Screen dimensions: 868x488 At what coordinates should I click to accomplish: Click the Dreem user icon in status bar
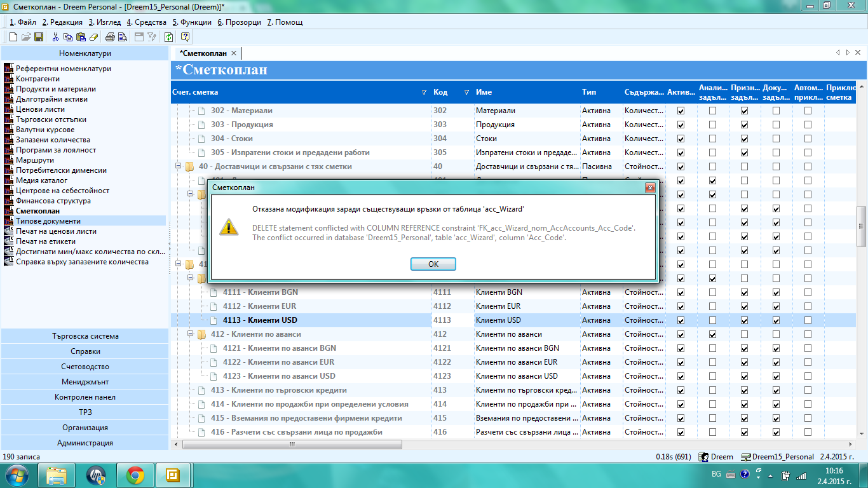(x=703, y=457)
